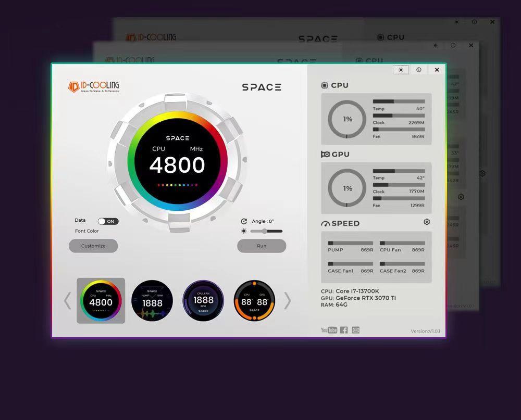
Task: Click the CPU temperature value 40°
Action: tap(420, 109)
